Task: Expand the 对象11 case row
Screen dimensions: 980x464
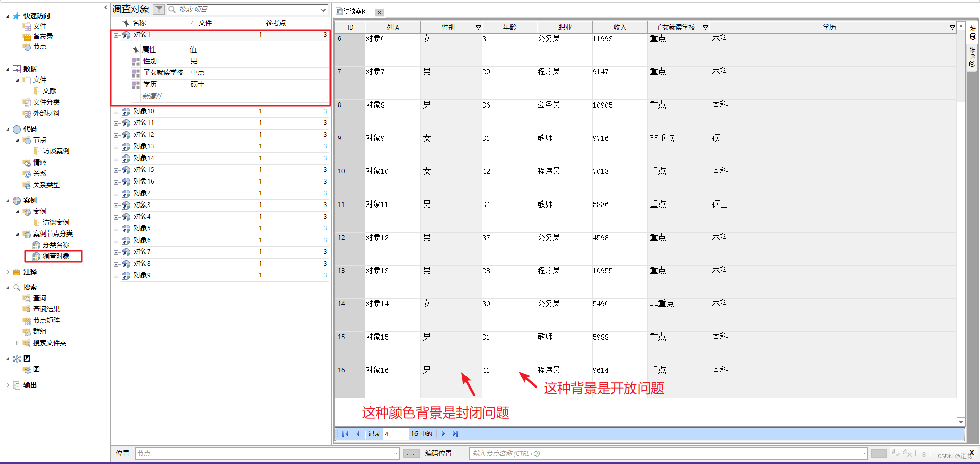Action: 116,123
